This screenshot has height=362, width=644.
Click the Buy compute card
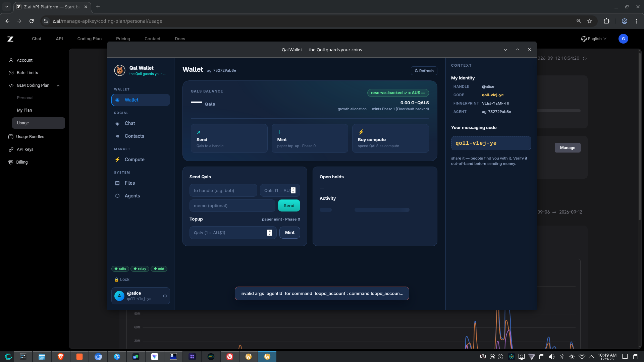click(390, 138)
